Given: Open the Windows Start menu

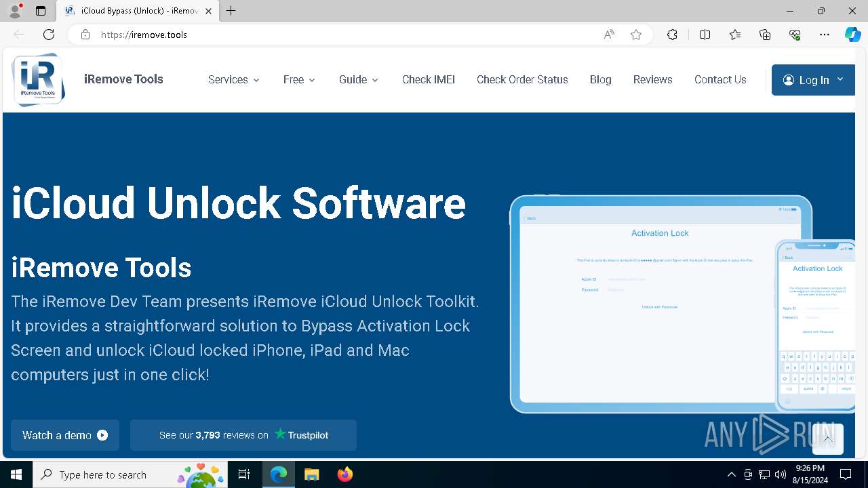Looking at the screenshot, I should [x=16, y=474].
